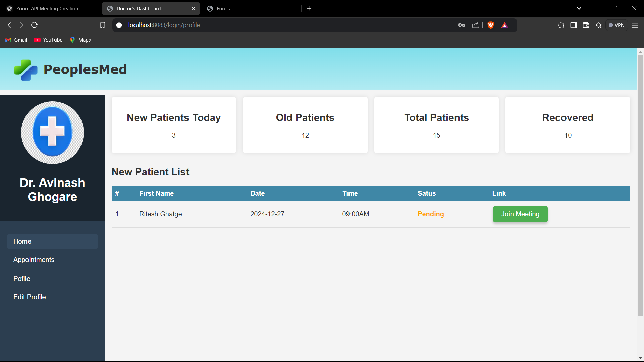Switch to the Eureka tab
644x362 pixels.
click(x=252, y=8)
